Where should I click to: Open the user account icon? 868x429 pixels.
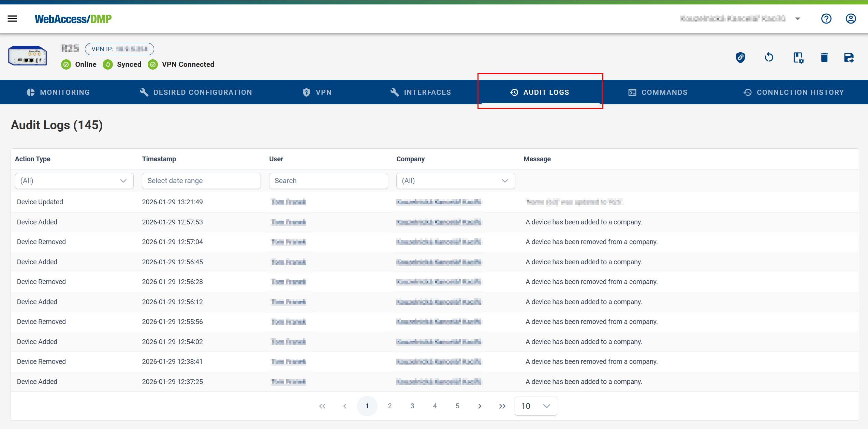pos(851,18)
